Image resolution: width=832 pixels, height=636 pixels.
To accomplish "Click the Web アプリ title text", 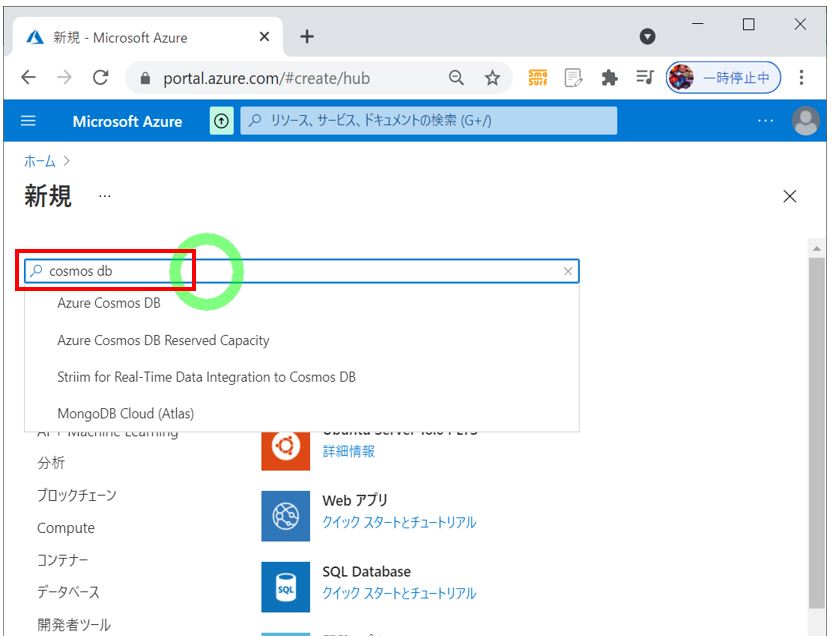I will coord(355,500).
